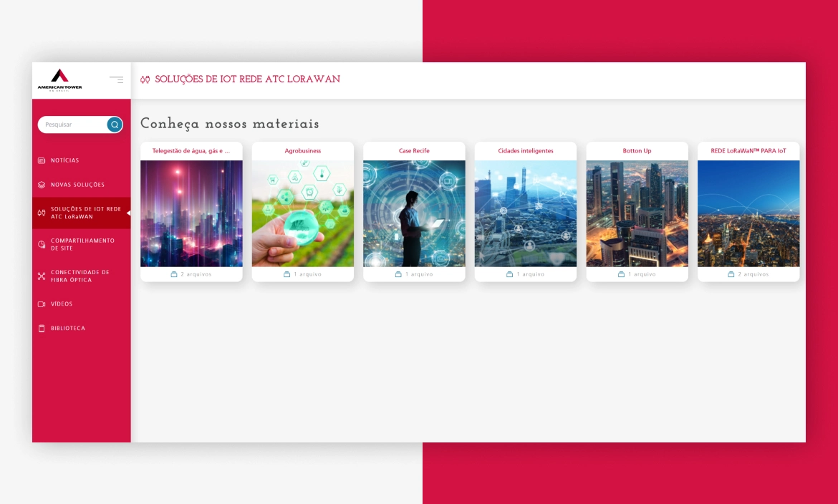Click the Telegestão de água card image
This screenshot has width=838, height=504.
click(x=191, y=213)
